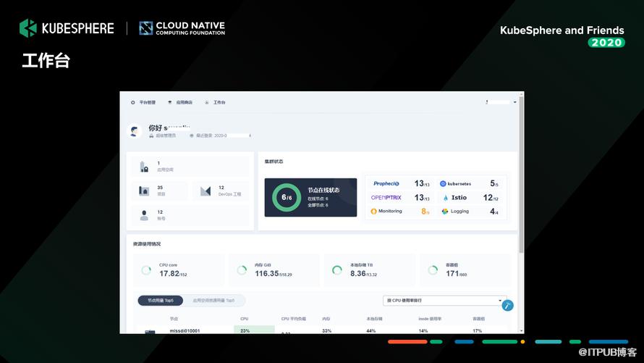Switch to 应用空间资源用量 Top5 tab
This screenshot has height=363, width=644.
(x=213, y=301)
